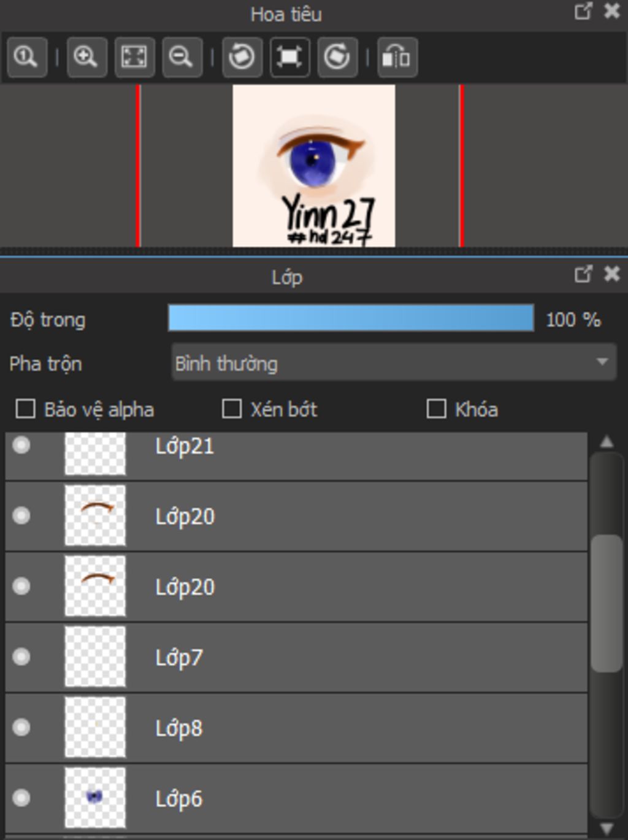Fit canvas to view in navigator
Viewport: 628px width, 840px height.
pyautogui.click(x=134, y=58)
